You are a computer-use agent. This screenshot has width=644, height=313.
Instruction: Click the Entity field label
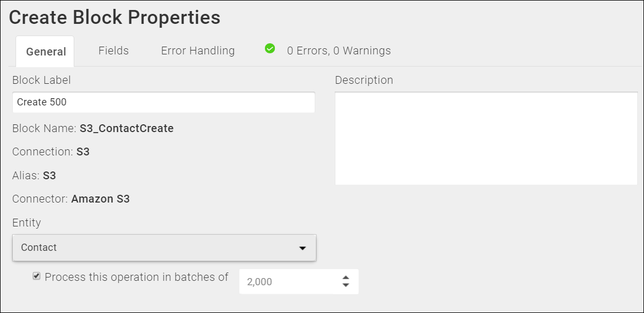[x=27, y=223]
